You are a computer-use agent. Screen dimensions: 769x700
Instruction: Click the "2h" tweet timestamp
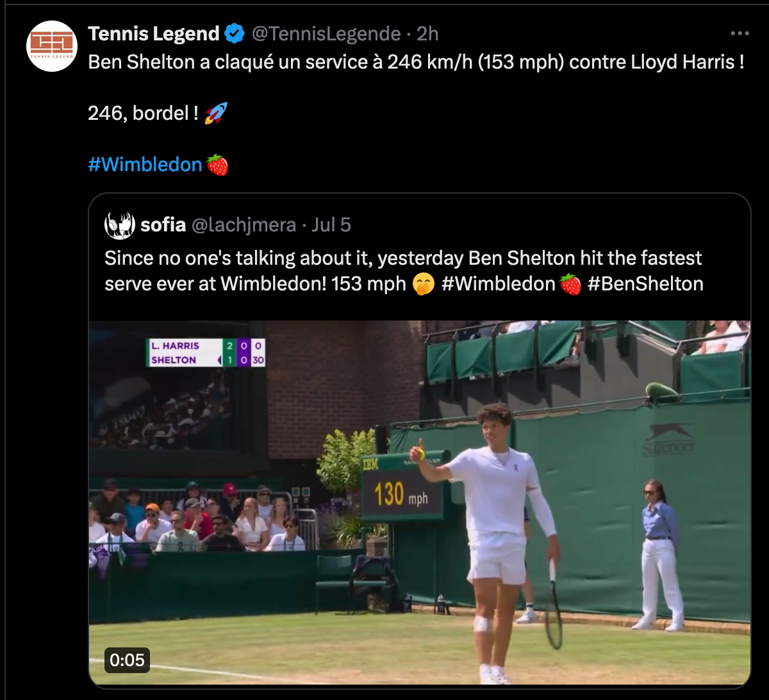coord(428,33)
